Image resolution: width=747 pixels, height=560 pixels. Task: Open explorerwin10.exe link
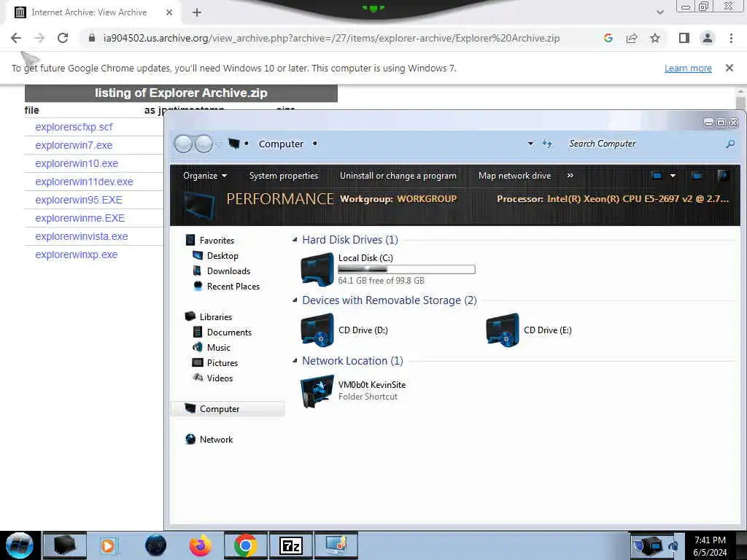[77, 163]
